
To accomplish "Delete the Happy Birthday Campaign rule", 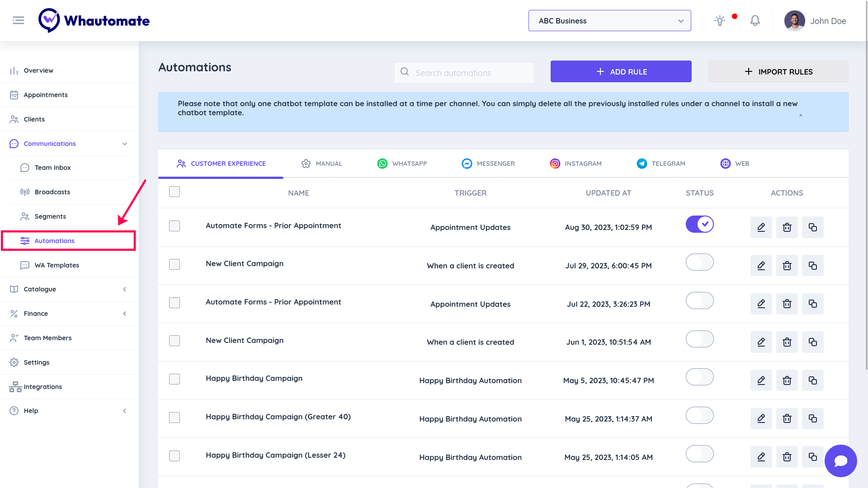I will coord(787,380).
